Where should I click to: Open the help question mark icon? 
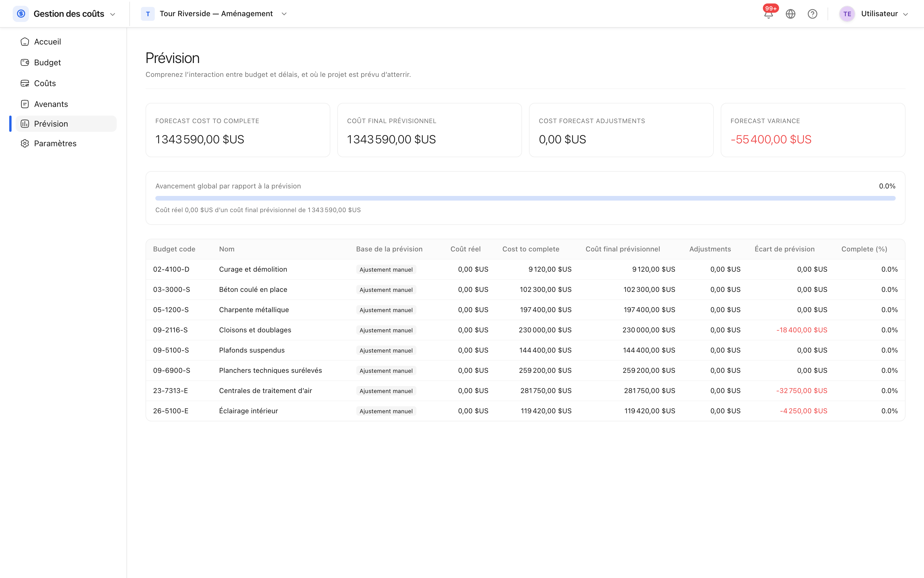coord(813,14)
